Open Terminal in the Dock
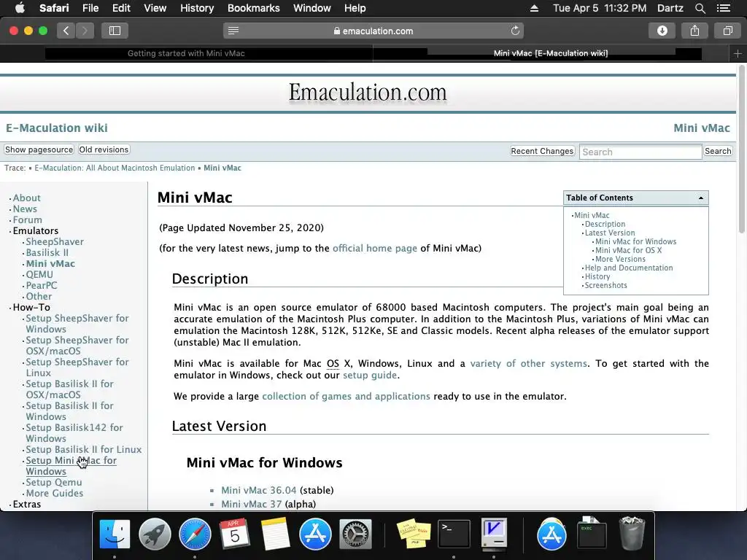Viewport: 747px width, 560px height. pos(454,534)
